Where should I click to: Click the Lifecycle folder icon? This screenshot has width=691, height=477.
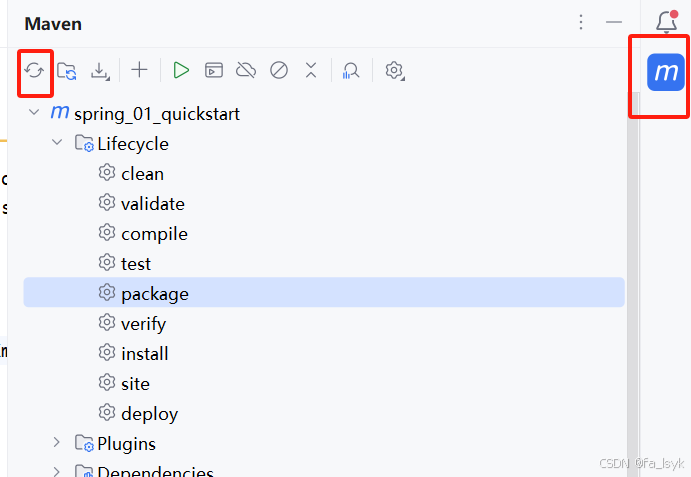point(84,143)
